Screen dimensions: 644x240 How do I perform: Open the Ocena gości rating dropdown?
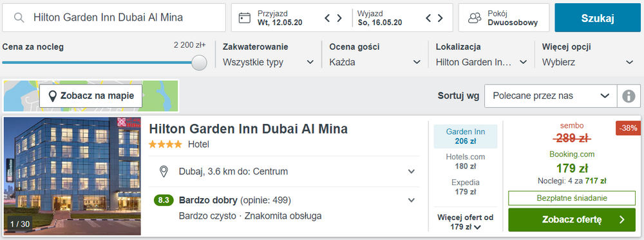pos(375,63)
